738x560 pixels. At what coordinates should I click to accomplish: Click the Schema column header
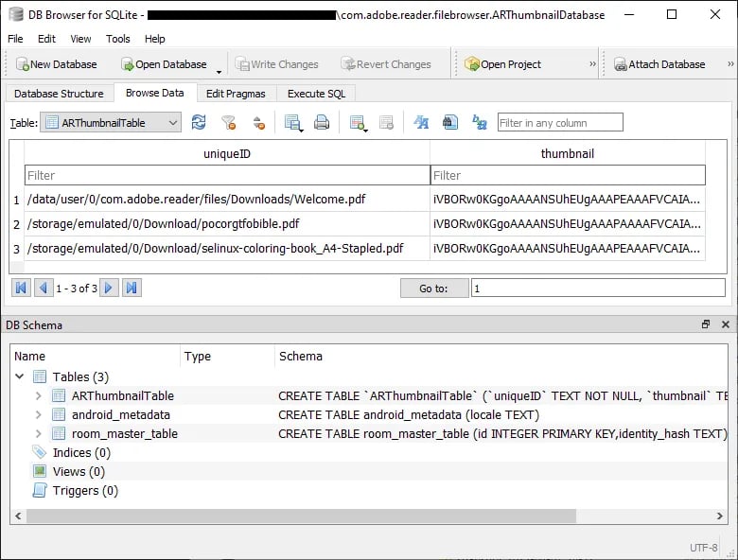pos(501,357)
